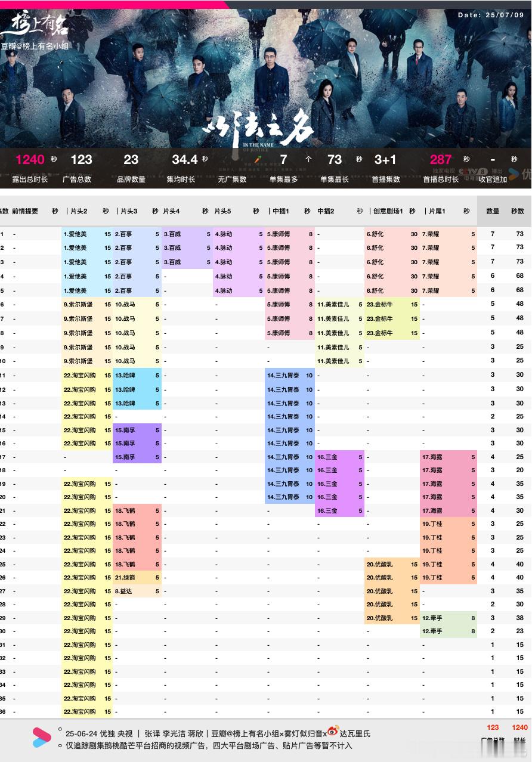Click the 露出总时长 label

pyautogui.click(x=30, y=179)
